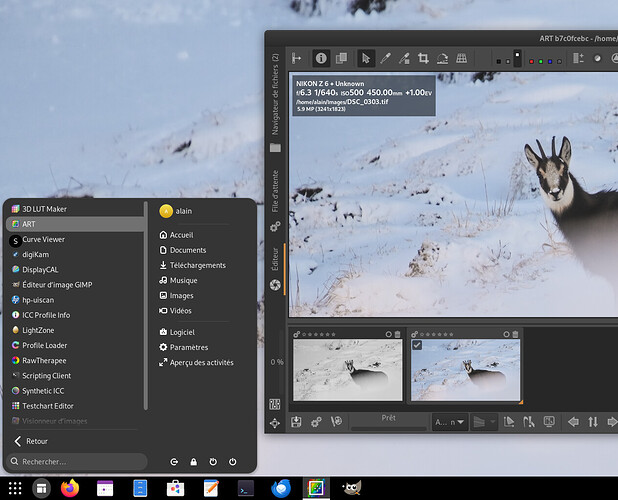Launch ART from the app menu
The width and height of the screenshot is (618, 500).
point(75,224)
